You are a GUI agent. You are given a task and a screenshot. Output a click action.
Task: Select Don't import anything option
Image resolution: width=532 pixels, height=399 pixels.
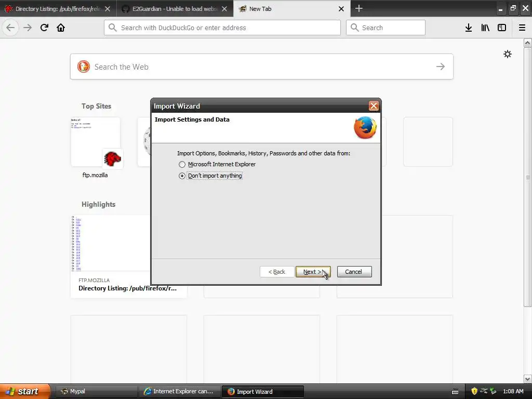[x=210, y=176]
